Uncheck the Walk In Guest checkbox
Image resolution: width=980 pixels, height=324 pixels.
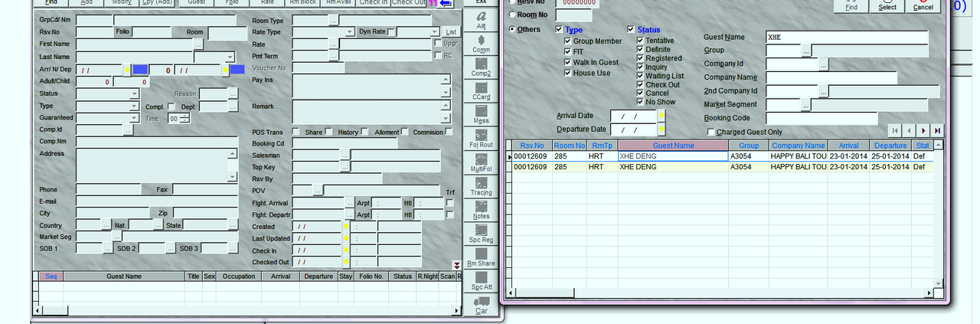pyautogui.click(x=567, y=63)
